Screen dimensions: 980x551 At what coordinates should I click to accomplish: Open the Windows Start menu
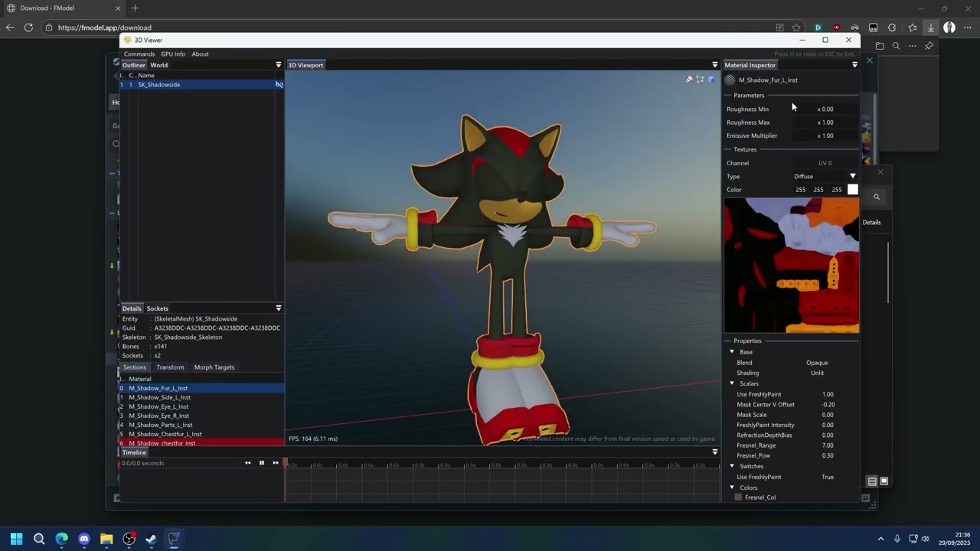pos(16,539)
